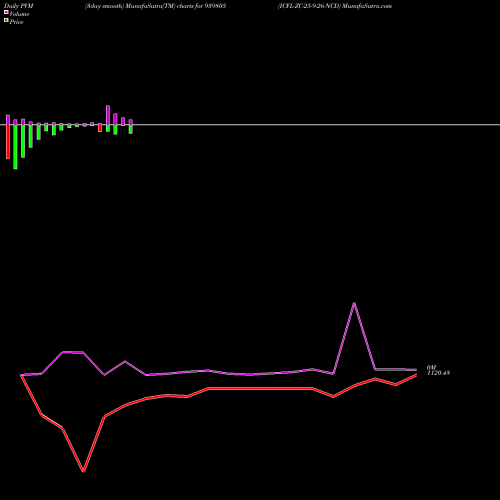This screenshot has height=500, width=500.
Task: Click the Volume legend label
Action: pos(19,14)
